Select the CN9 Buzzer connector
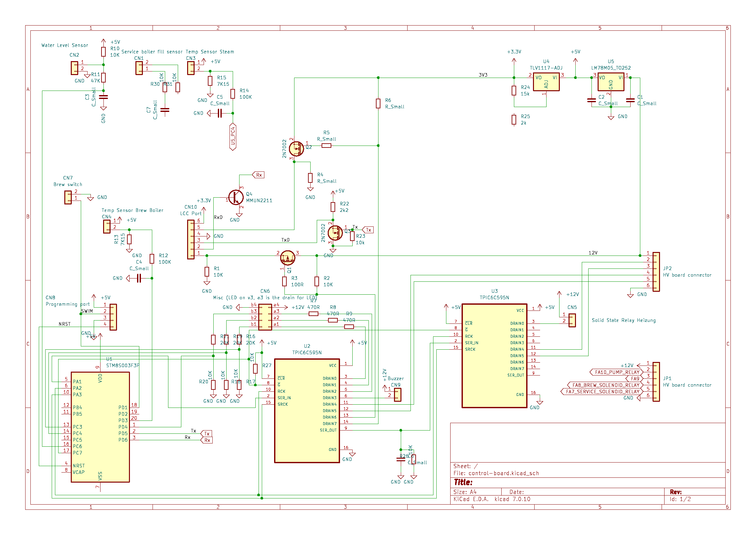Viewport: 756px width, 535px height. click(398, 395)
